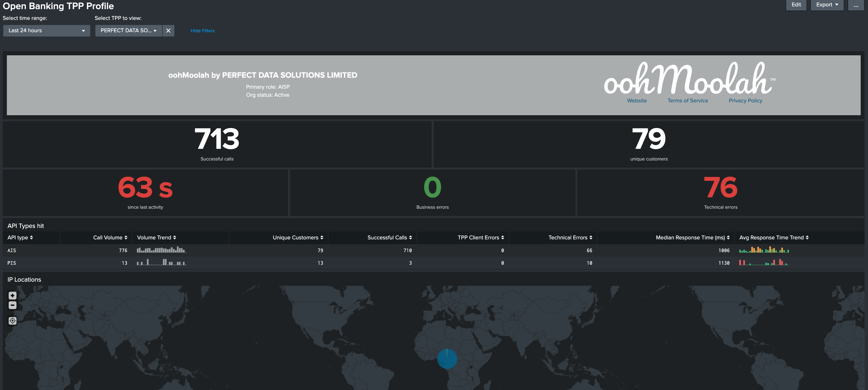
Task: Click the Edit dashboard button
Action: pos(796,5)
